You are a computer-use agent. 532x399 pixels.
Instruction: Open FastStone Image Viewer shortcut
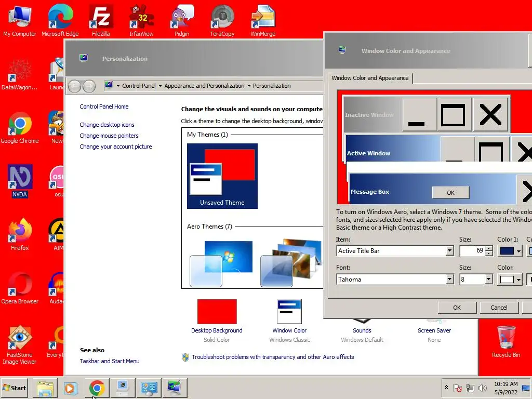pyautogui.click(x=19, y=345)
